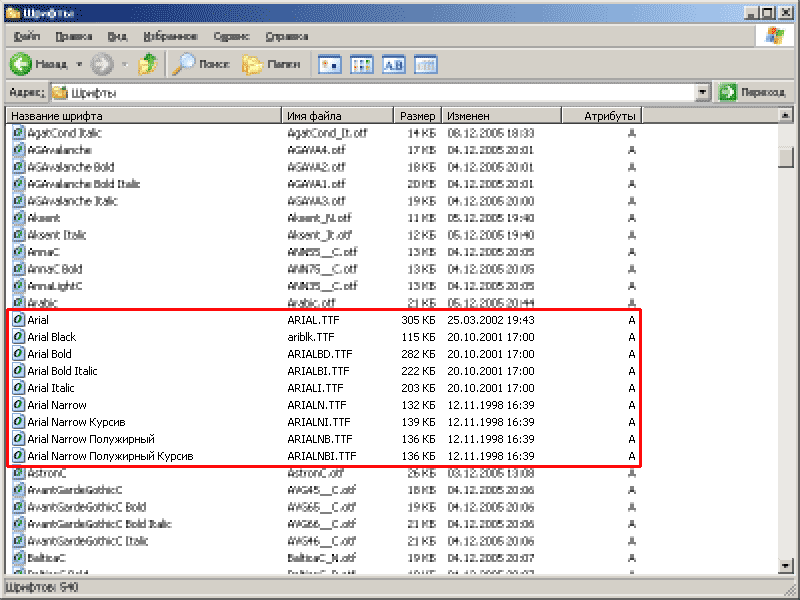Select the AvantGardeGothicC Italic font
The width and height of the screenshot is (800, 600).
tap(88, 541)
